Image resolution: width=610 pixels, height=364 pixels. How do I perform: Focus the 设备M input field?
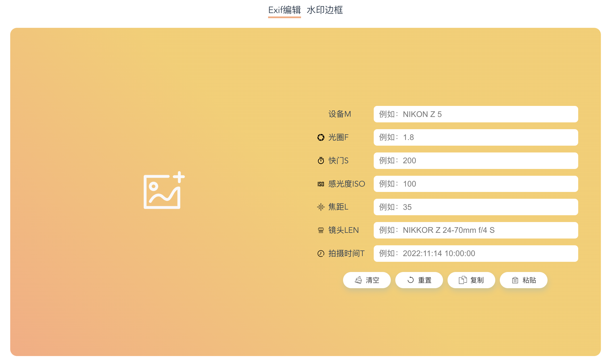[x=476, y=114]
